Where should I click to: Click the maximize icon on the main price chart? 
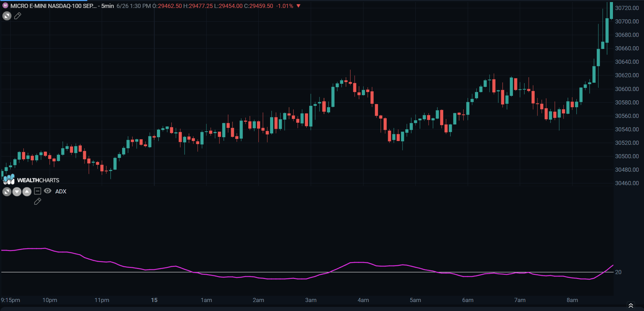click(x=7, y=16)
